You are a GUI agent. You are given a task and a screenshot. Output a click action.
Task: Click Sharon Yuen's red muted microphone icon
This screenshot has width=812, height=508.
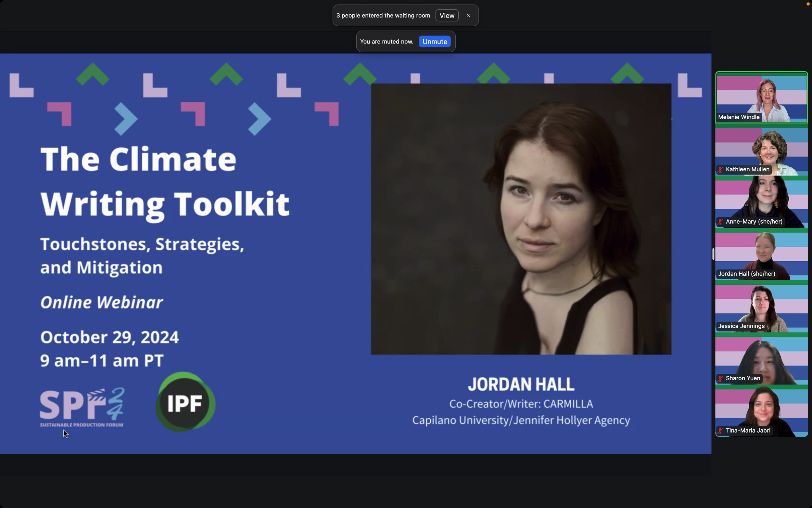tap(720, 379)
